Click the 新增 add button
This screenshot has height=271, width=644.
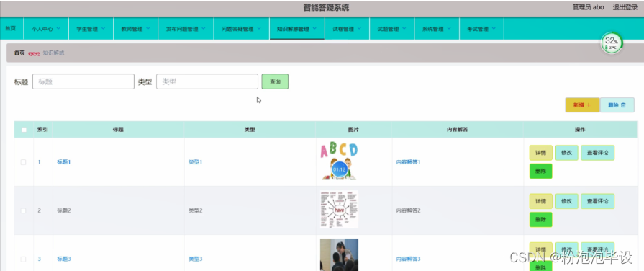(x=582, y=105)
